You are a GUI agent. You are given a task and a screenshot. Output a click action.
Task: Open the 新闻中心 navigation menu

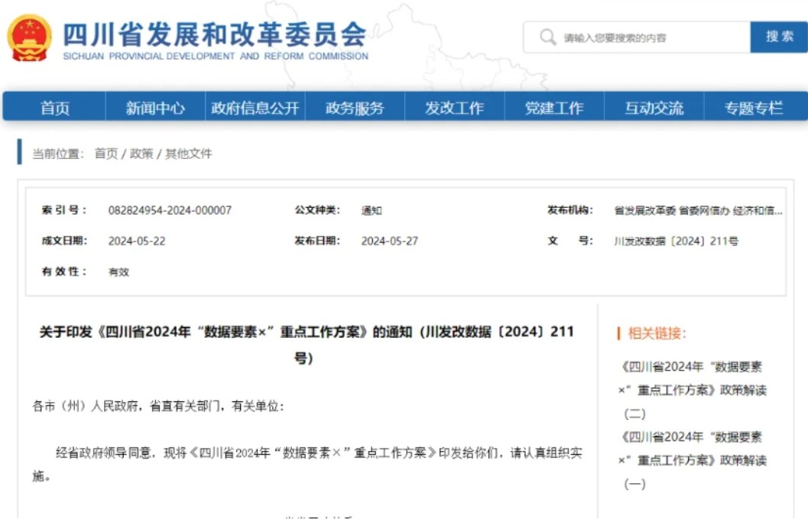click(155, 107)
